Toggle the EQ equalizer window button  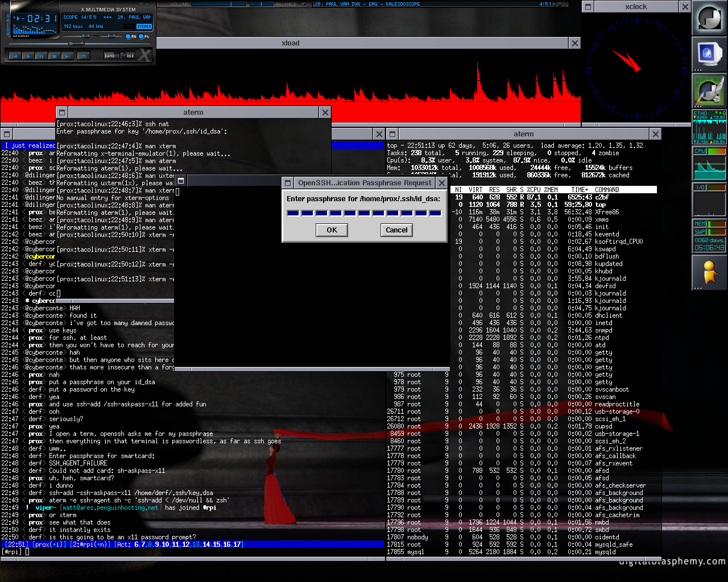pyautogui.click(x=128, y=36)
